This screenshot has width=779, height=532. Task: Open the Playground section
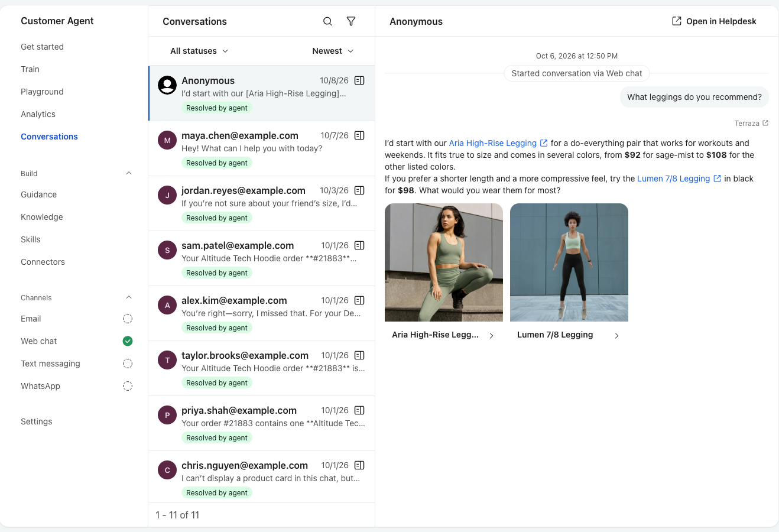coord(42,92)
